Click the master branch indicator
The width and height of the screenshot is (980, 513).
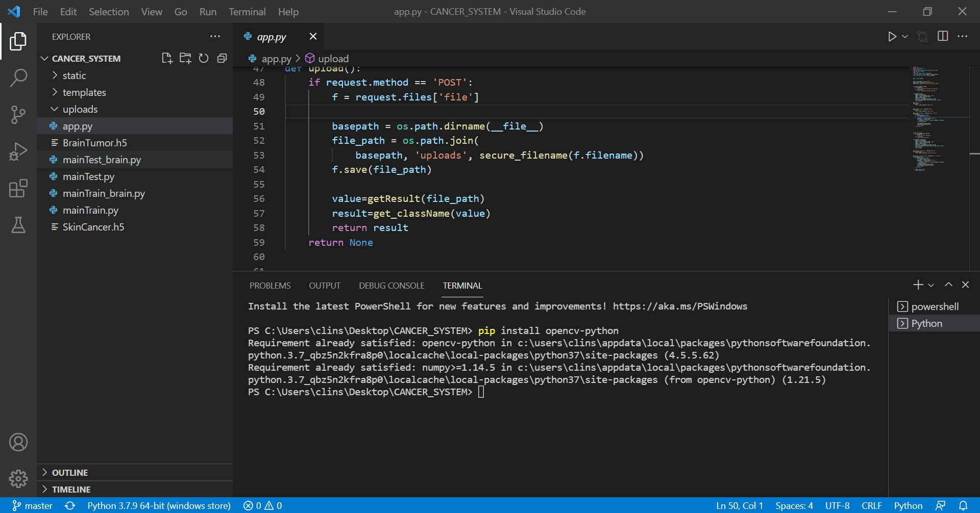(x=33, y=505)
